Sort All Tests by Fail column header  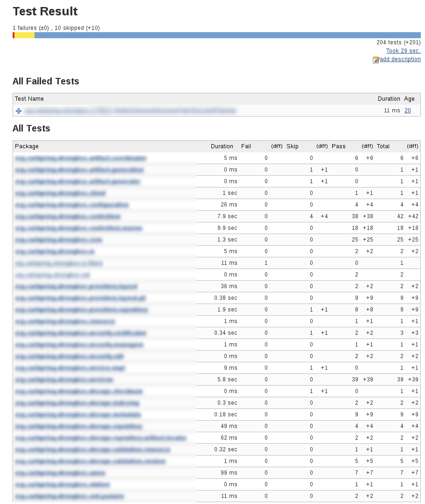(x=246, y=146)
